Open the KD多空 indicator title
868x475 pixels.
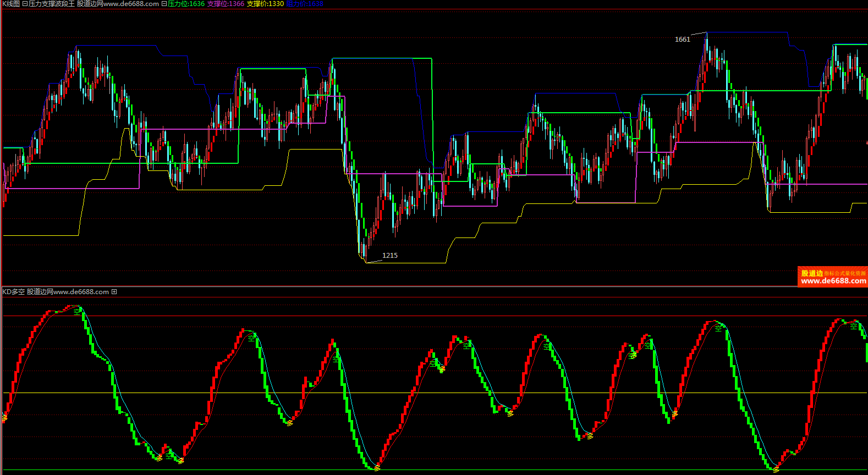click(13, 292)
